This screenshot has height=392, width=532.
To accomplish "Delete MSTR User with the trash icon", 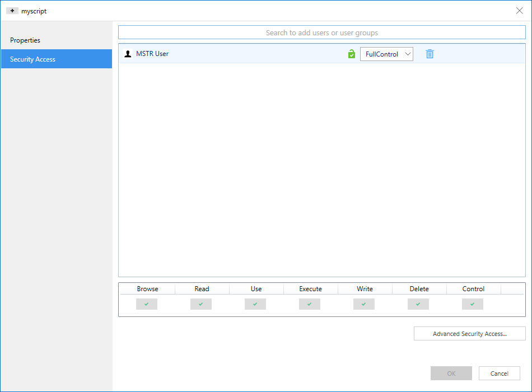I will [430, 54].
